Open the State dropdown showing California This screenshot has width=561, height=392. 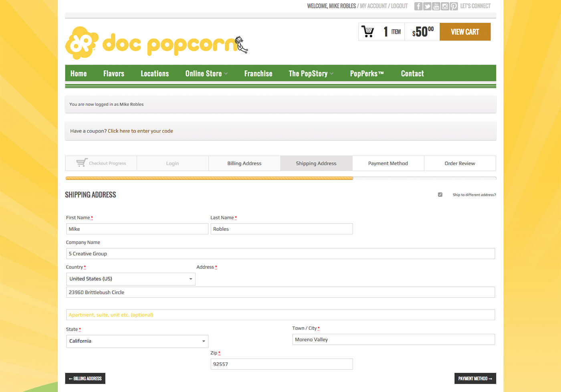(137, 341)
